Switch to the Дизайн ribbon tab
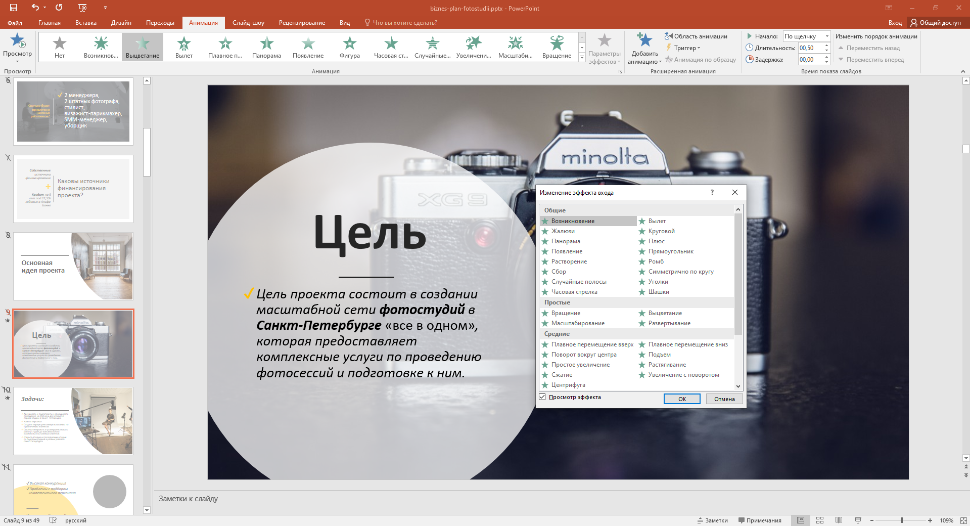 [x=121, y=23]
